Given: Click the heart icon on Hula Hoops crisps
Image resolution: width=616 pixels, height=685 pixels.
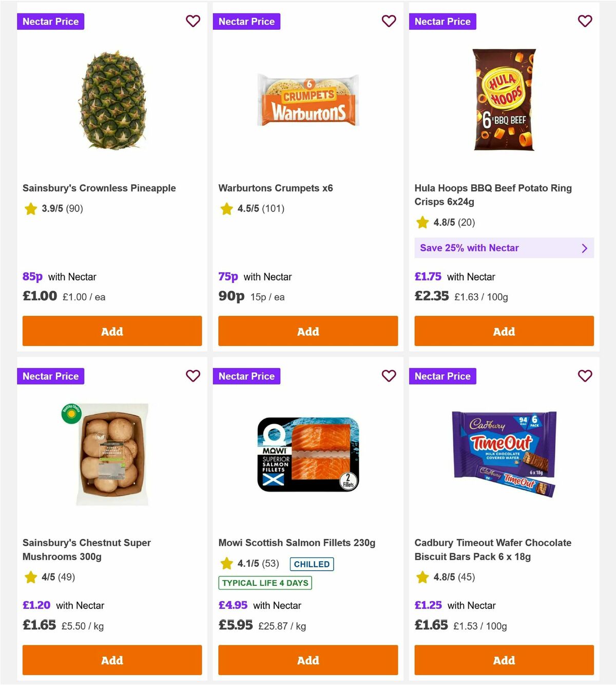Looking at the screenshot, I should pos(585,21).
